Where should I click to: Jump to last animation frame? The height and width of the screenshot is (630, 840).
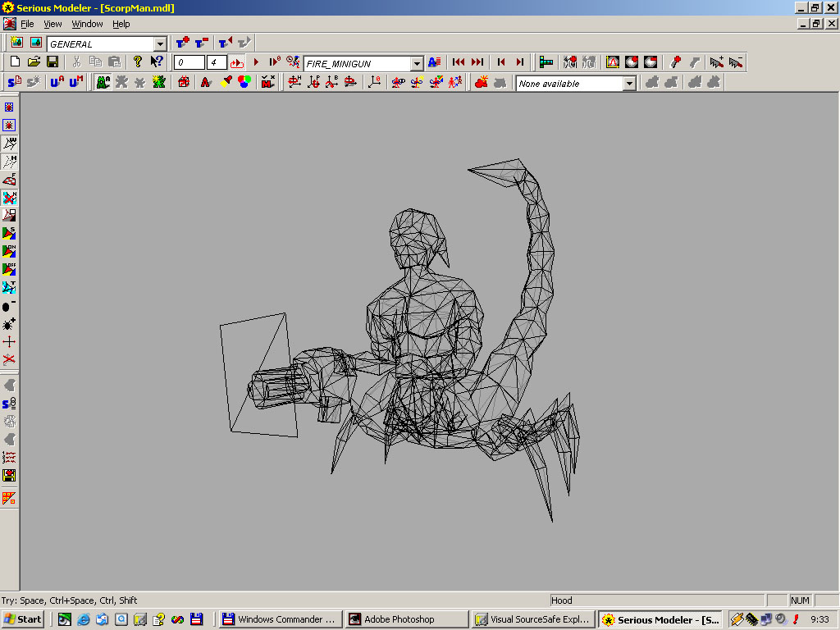point(477,62)
